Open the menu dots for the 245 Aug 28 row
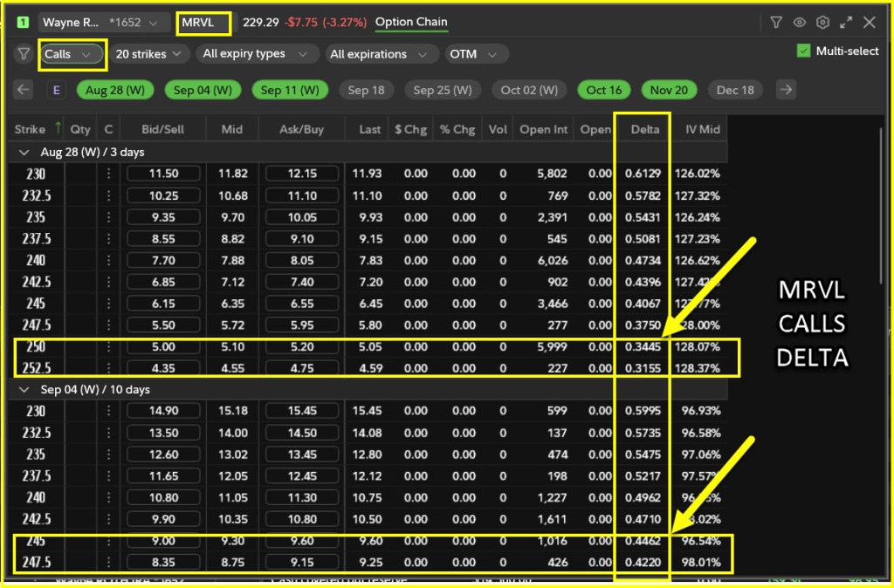Screen dimensions: 894x588 click(x=108, y=304)
